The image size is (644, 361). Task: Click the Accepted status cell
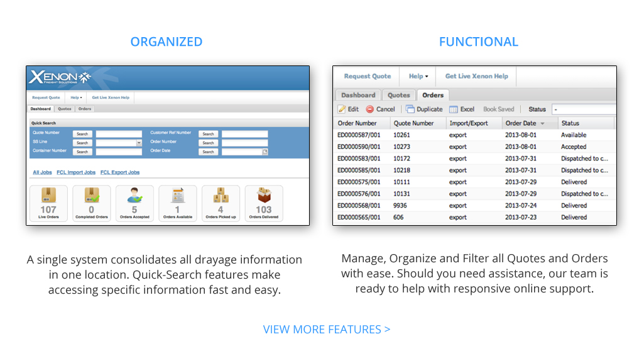click(574, 147)
